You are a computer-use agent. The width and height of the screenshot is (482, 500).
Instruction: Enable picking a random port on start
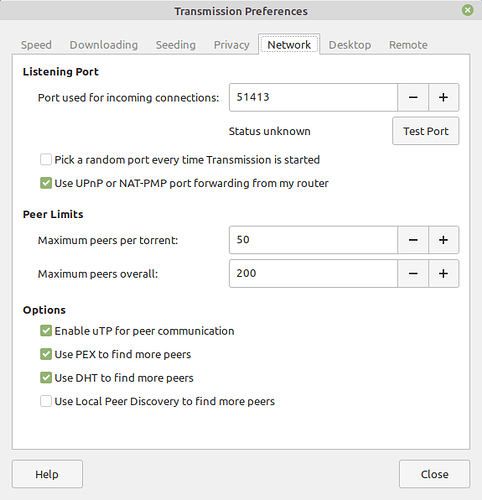point(46,160)
